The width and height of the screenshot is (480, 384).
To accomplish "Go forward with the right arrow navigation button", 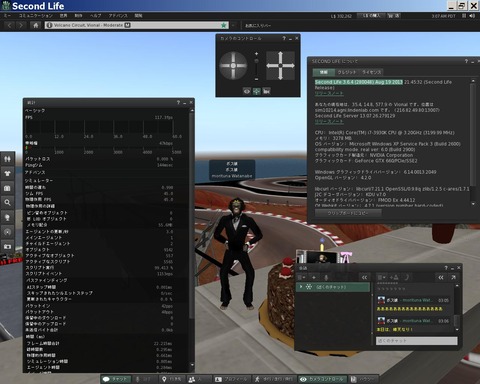I will click(x=21, y=25).
